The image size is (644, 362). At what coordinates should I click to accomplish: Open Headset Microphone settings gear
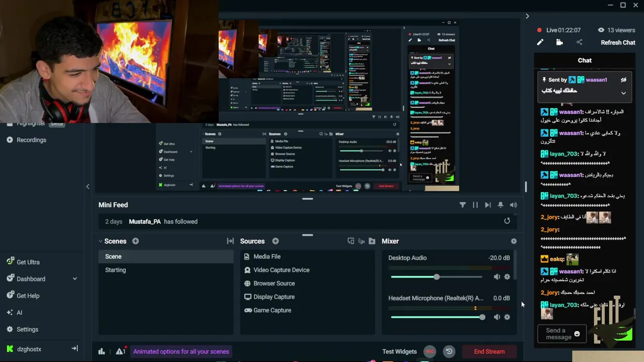click(507, 317)
